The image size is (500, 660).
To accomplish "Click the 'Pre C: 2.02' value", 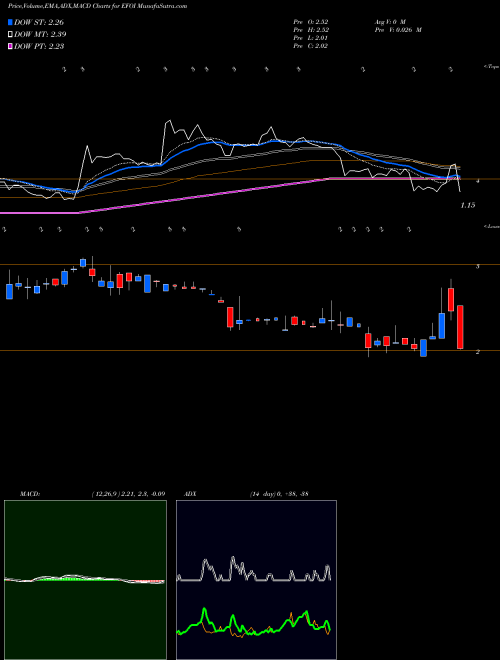I will pyautogui.click(x=311, y=46).
